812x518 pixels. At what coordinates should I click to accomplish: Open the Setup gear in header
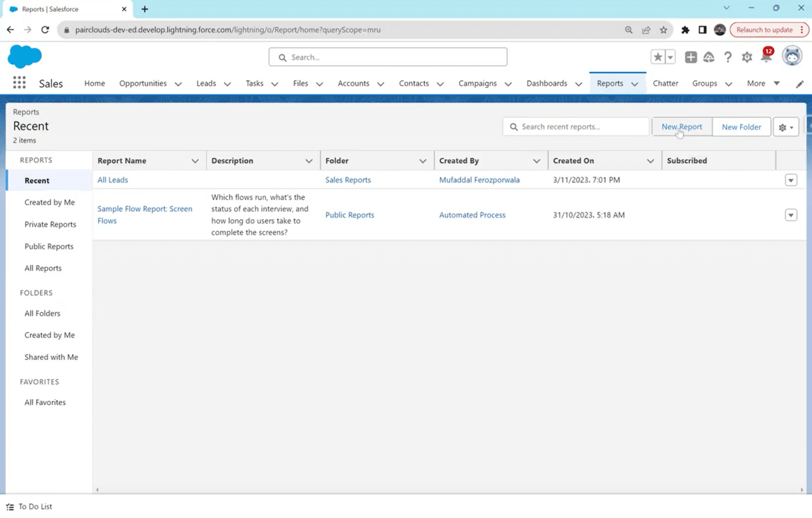coord(747,57)
